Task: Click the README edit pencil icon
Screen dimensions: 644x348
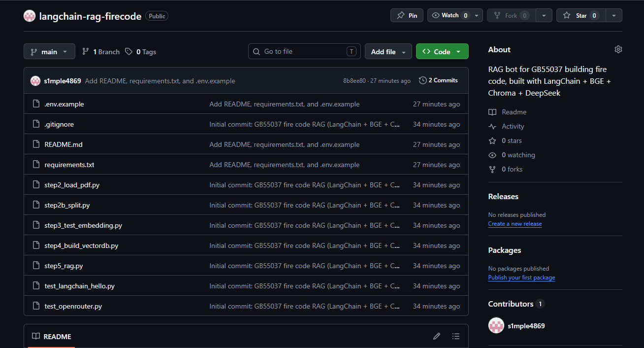Action: [437, 336]
